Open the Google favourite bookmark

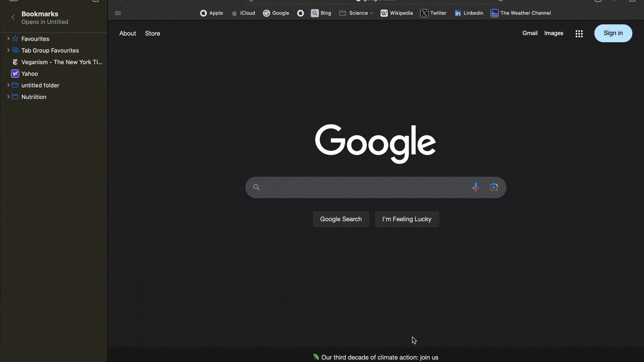tap(276, 13)
